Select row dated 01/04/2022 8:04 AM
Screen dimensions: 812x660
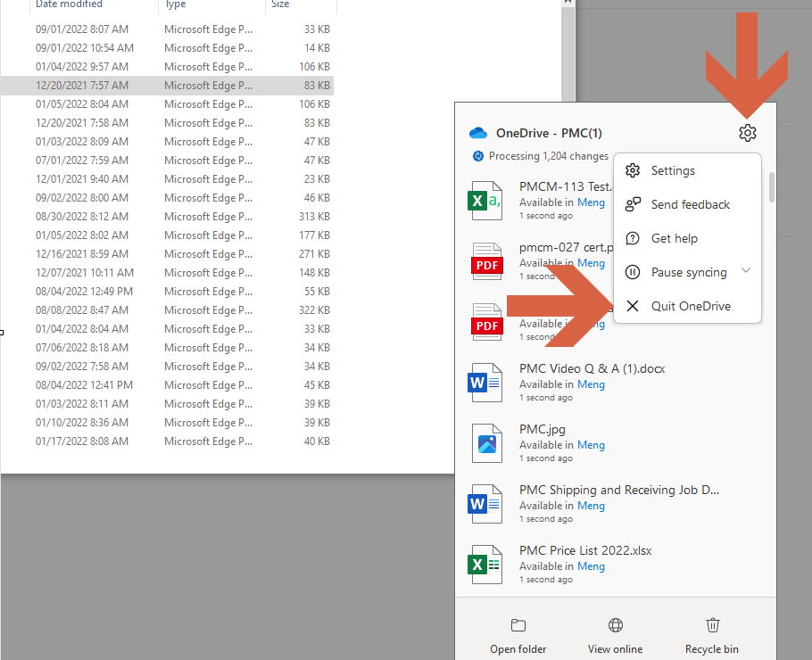pos(167,329)
